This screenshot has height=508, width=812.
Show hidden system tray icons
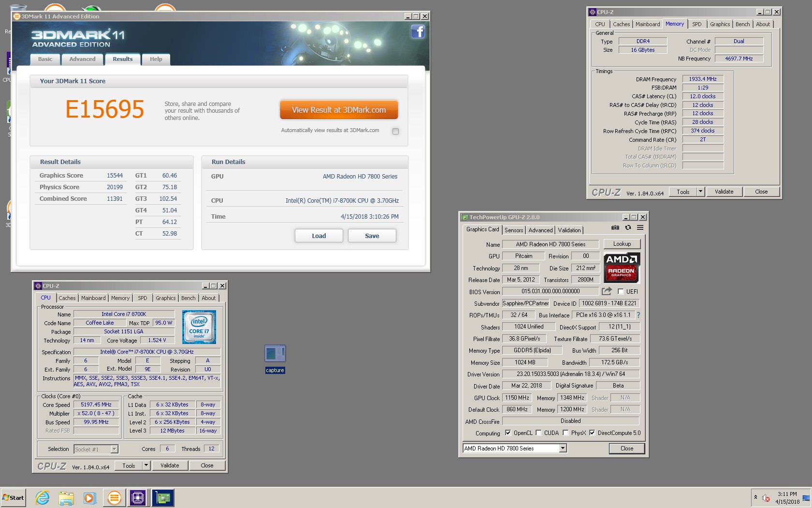point(755,497)
